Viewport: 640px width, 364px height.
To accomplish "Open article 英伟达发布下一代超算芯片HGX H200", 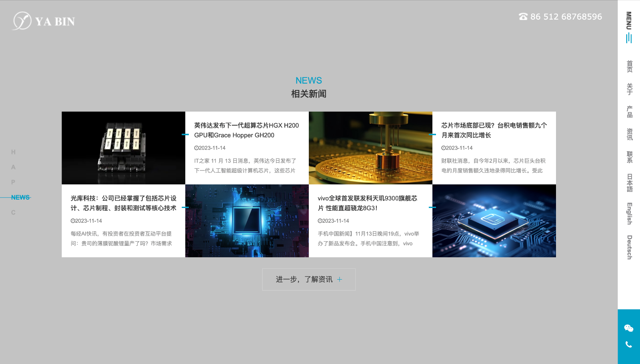I will tap(246, 130).
